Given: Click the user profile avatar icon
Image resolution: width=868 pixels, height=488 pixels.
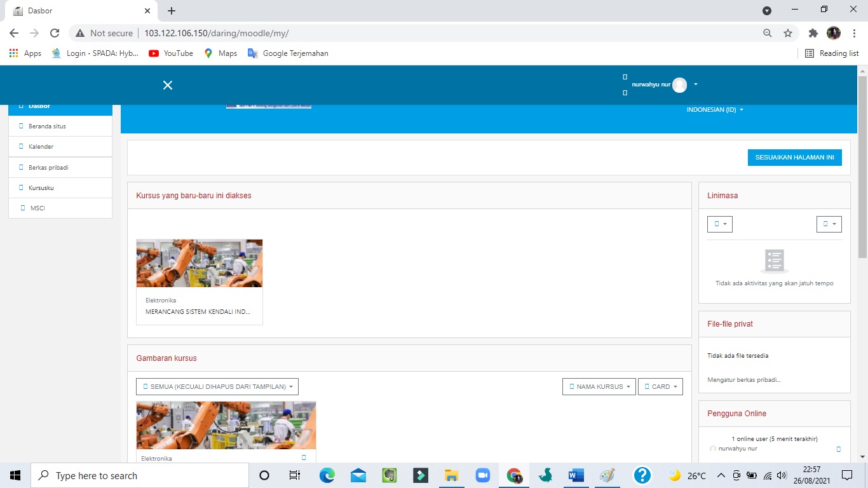Looking at the screenshot, I should [x=679, y=85].
